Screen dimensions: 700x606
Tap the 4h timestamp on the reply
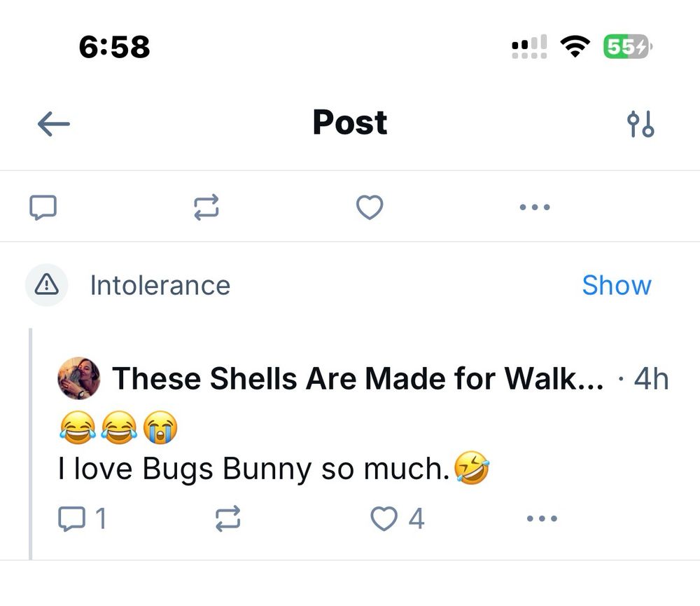[x=650, y=379]
